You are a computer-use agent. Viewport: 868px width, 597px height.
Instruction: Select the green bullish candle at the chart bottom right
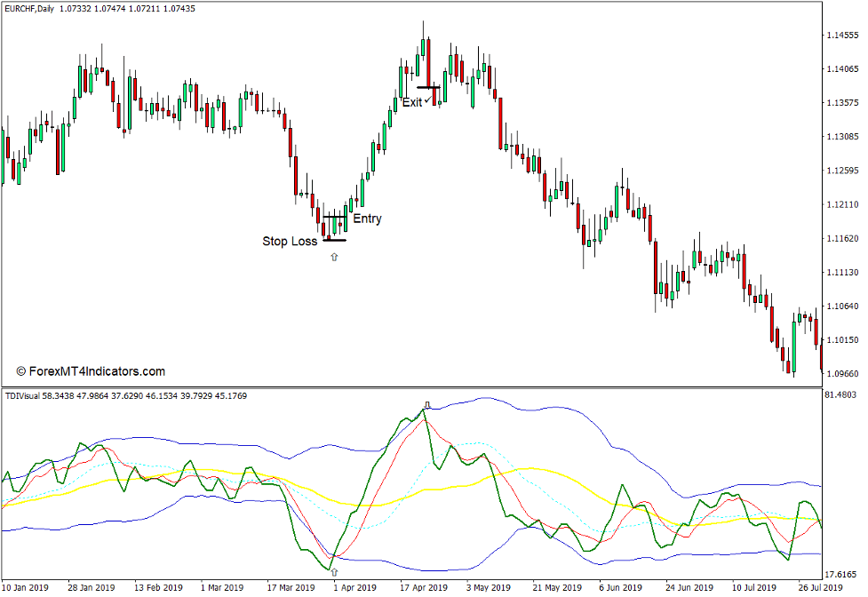pyautogui.click(x=793, y=346)
